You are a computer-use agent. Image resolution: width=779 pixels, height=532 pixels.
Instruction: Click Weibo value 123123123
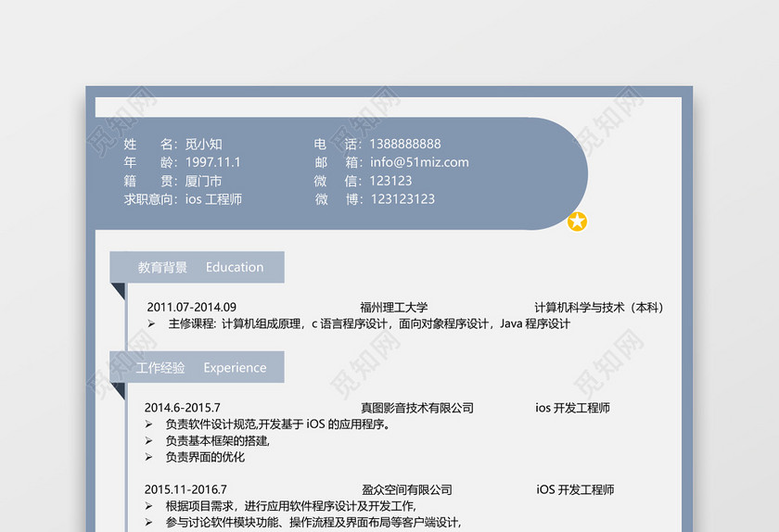(402, 199)
